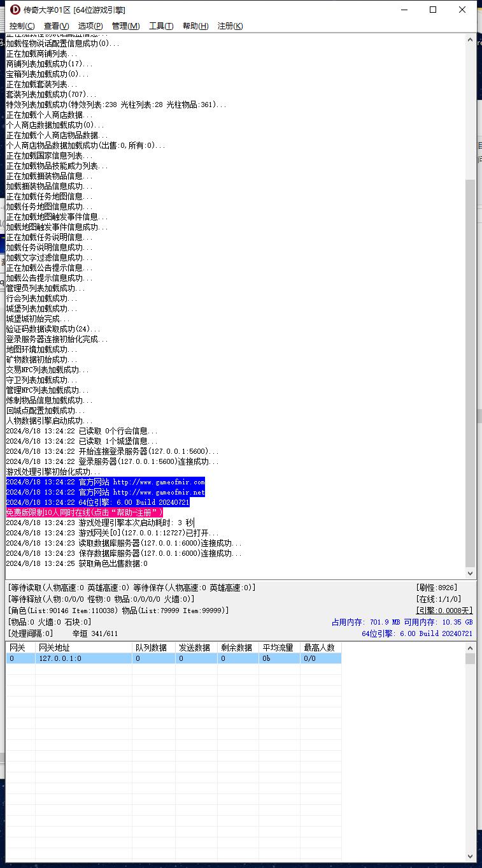This screenshot has width=482, height=868.
Task: Click the 保存数据库服务器 连接成功 log line
Action: (124, 553)
